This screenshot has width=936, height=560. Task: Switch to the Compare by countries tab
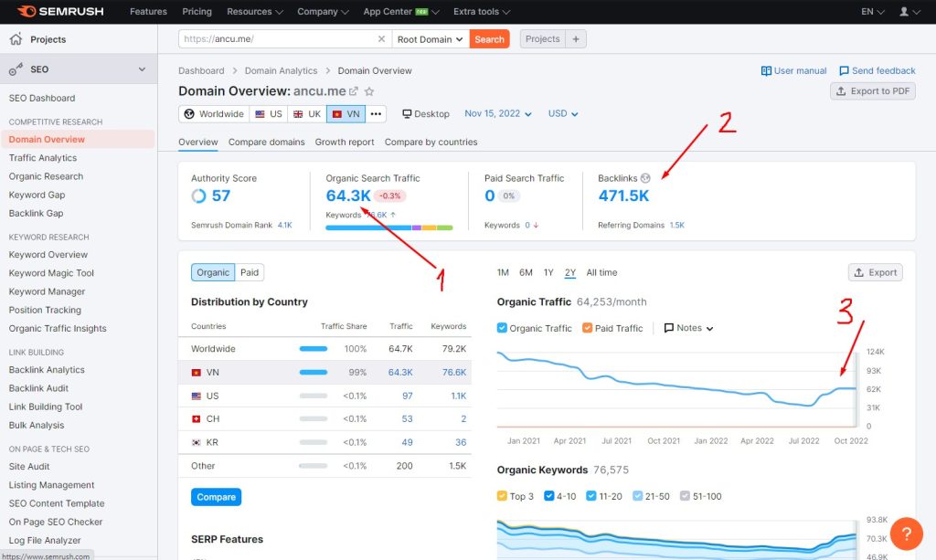(431, 142)
